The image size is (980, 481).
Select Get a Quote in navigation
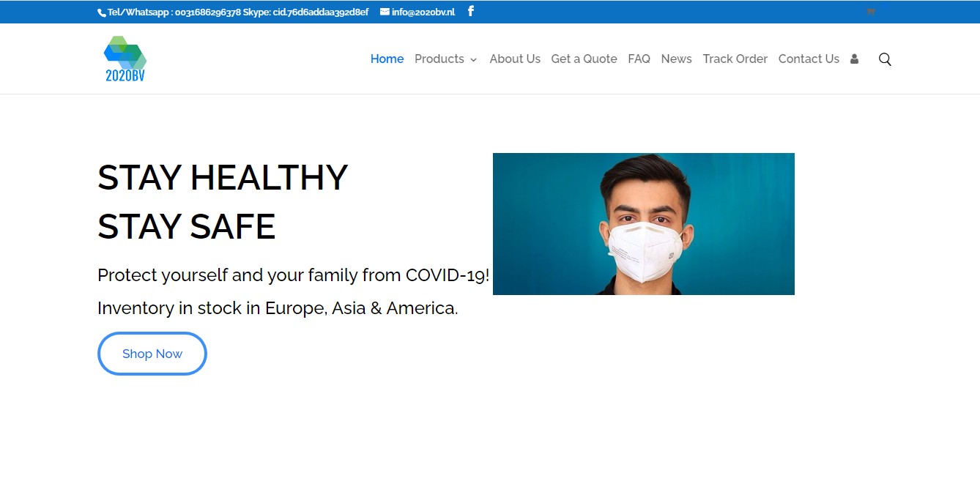584,59
